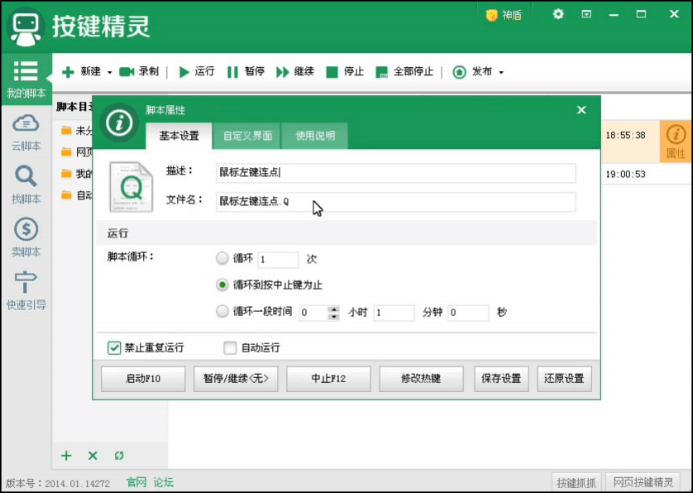The height and width of the screenshot is (493, 693).
Task: Click the 文件名 filename input field
Action: coord(396,202)
